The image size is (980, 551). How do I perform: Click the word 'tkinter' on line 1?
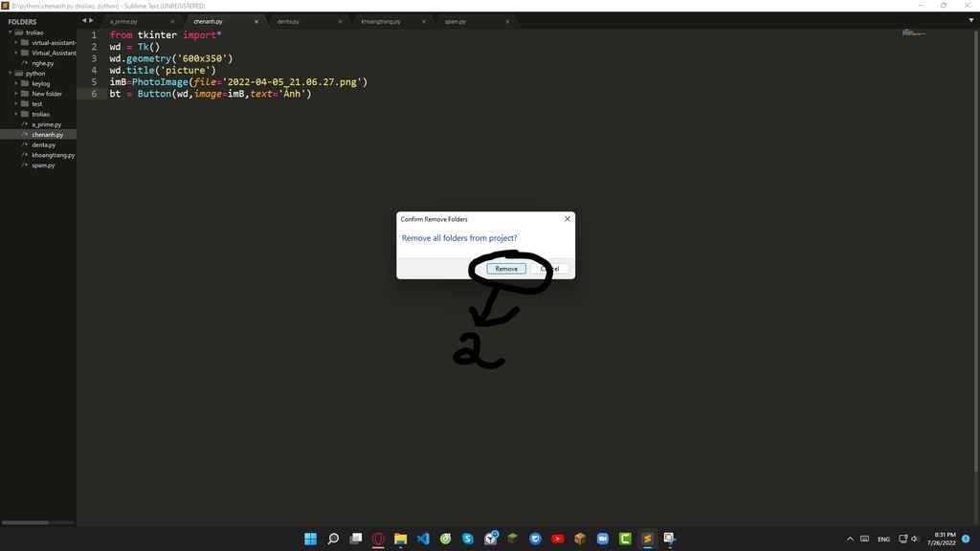157,35
